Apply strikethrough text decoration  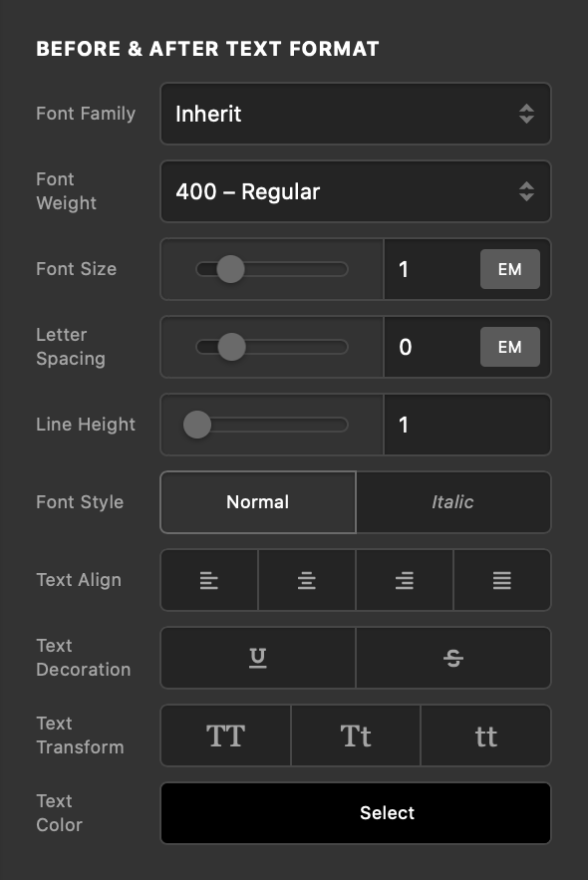pos(453,658)
